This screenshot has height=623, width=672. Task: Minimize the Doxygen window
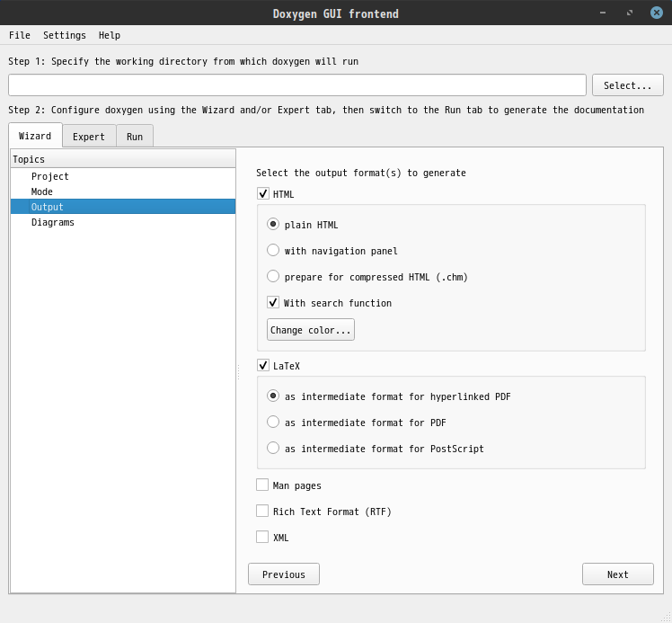tap(603, 13)
